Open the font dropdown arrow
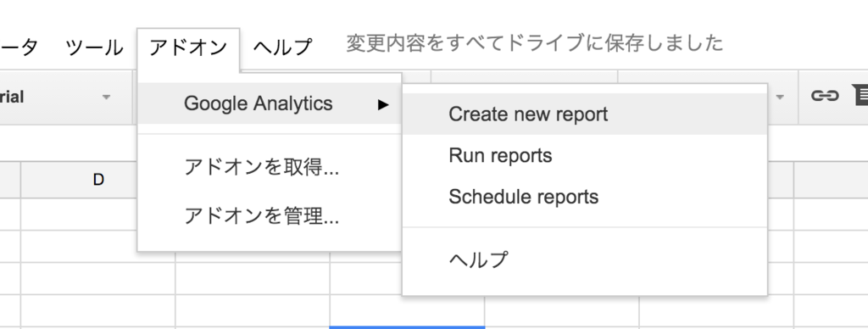This screenshot has width=868, height=329. click(106, 98)
